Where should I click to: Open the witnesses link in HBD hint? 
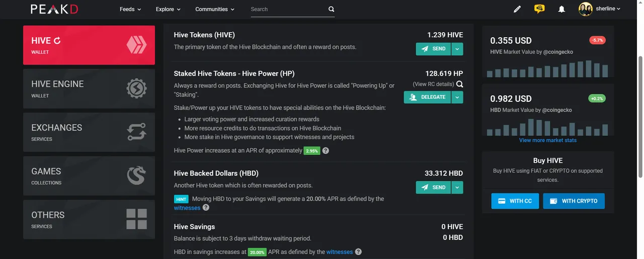(x=187, y=208)
